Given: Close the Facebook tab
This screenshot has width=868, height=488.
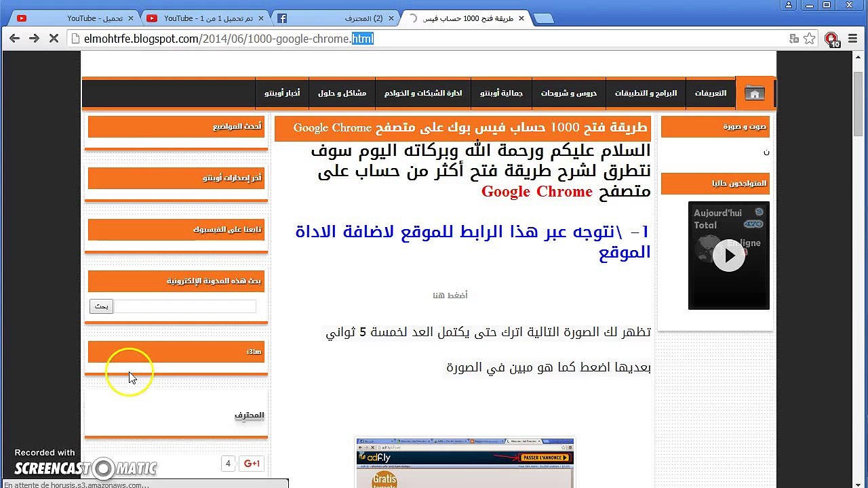Looking at the screenshot, I should (x=391, y=18).
